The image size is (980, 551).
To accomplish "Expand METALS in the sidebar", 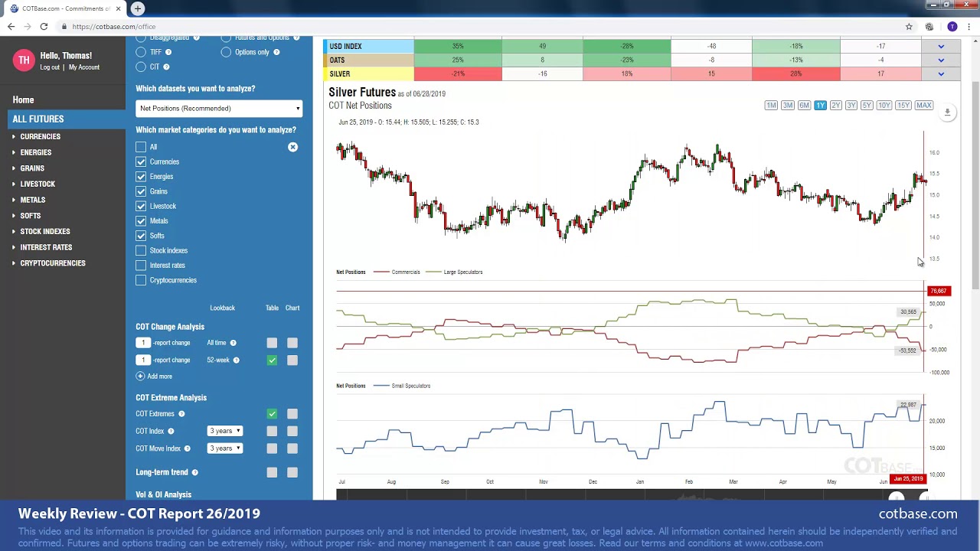I will (14, 200).
